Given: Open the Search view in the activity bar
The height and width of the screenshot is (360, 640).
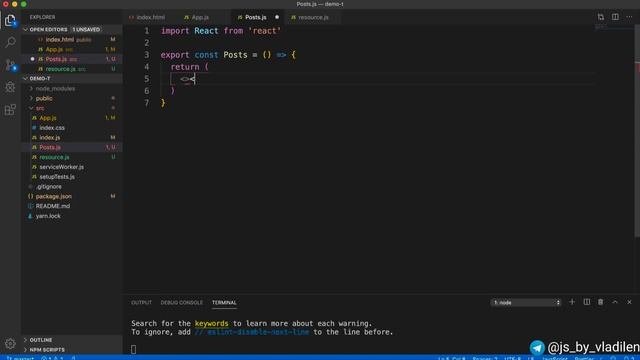Looking at the screenshot, I should click(x=10, y=42).
